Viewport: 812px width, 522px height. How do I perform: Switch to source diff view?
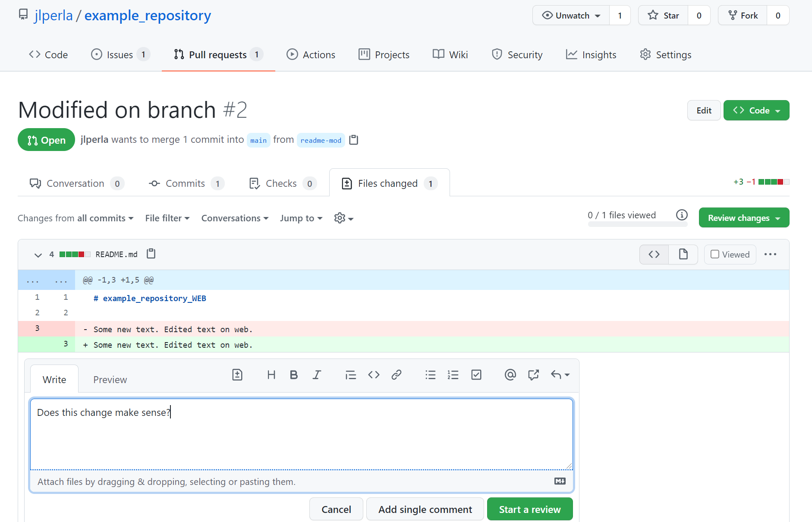(654, 255)
